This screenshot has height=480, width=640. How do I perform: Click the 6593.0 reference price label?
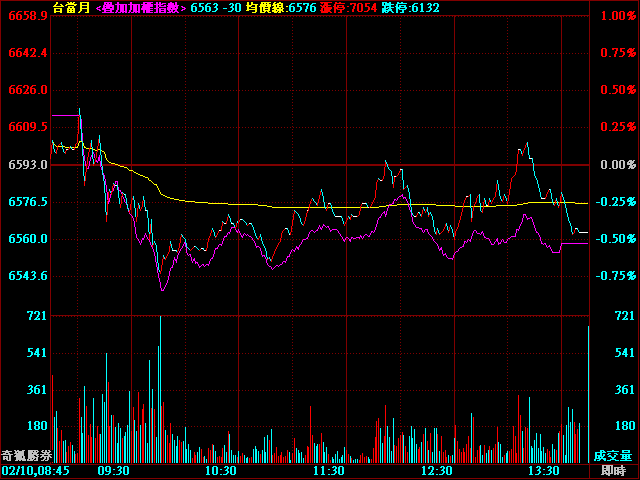[28, 165]
